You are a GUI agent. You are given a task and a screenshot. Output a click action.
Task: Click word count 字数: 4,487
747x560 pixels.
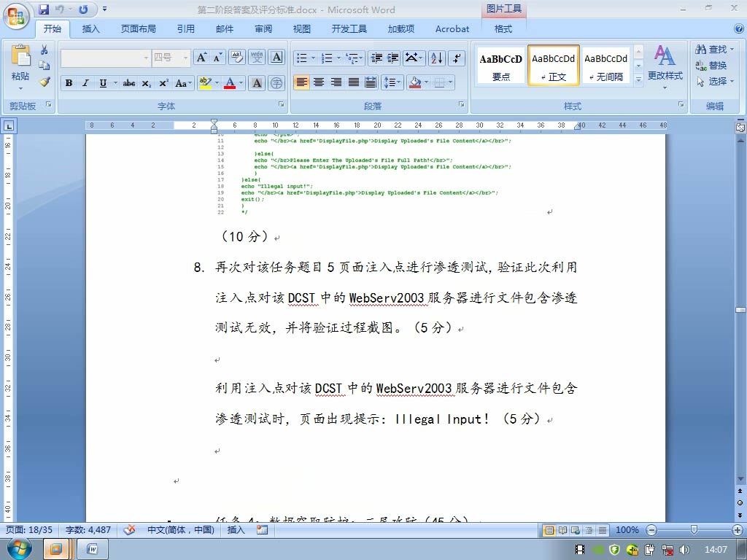(x=88, y=529)
